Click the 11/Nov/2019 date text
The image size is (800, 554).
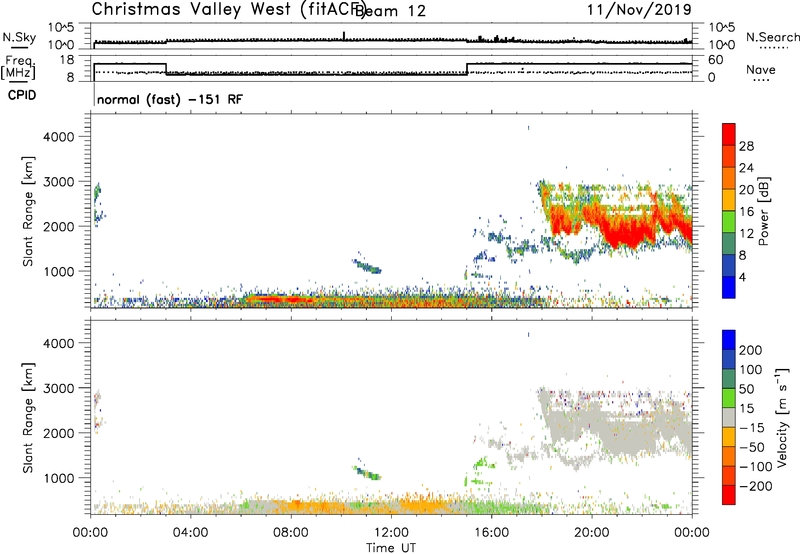point(639,9)
